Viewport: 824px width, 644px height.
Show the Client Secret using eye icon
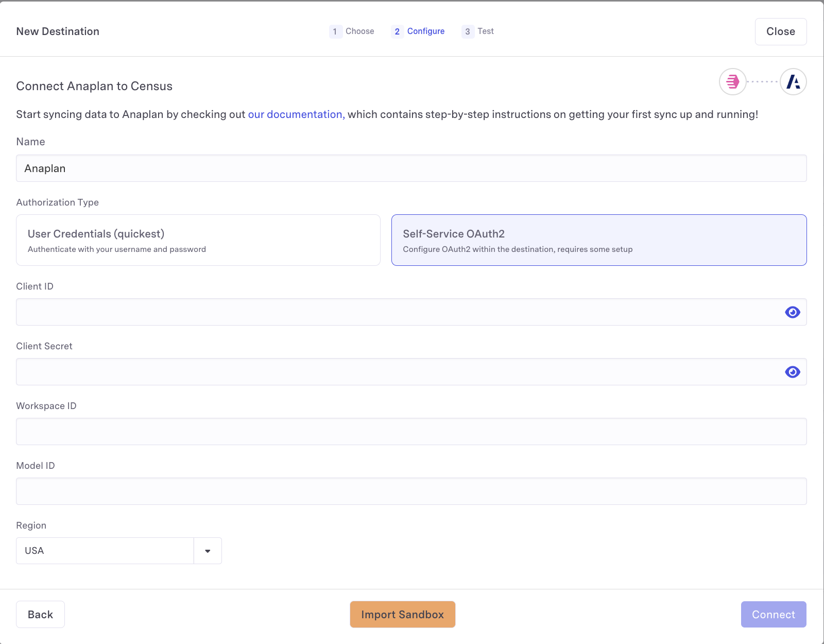pyautogui.click(x=792, y=372)
